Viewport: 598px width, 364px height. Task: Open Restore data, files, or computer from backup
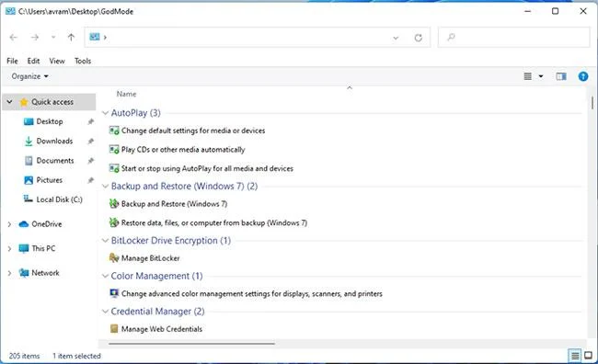point(214,222)
